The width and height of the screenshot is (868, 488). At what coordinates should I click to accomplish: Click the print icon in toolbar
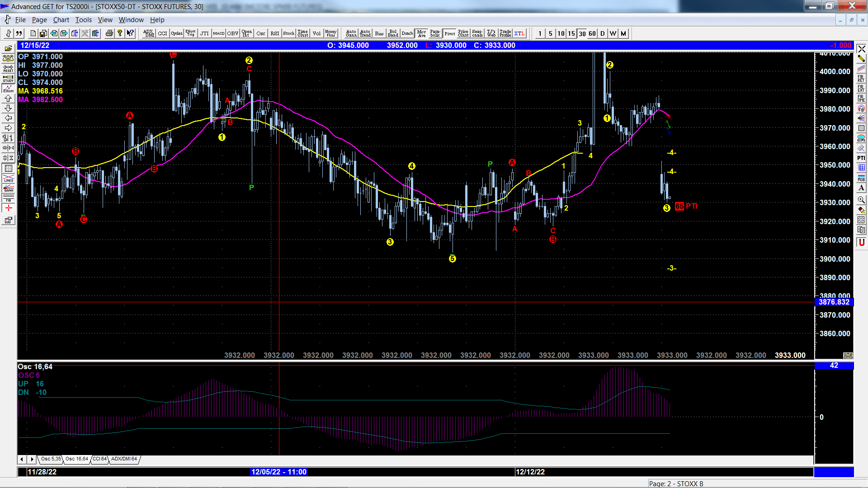coord(109,33)
